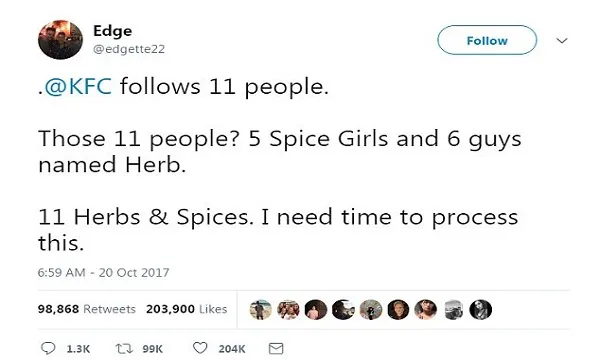The height and width of the screenshot is (360, 600).
Task: Click the 204K like count
Action: (232, 349)
